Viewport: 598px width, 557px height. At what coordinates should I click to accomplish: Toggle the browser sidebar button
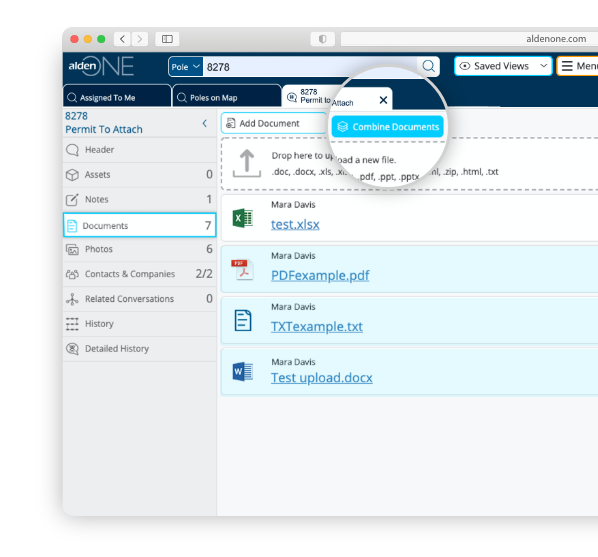(167, 39)
